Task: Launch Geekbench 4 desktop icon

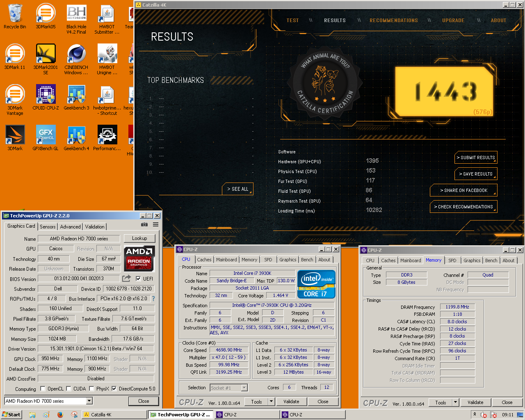Action: coord(76,138)
